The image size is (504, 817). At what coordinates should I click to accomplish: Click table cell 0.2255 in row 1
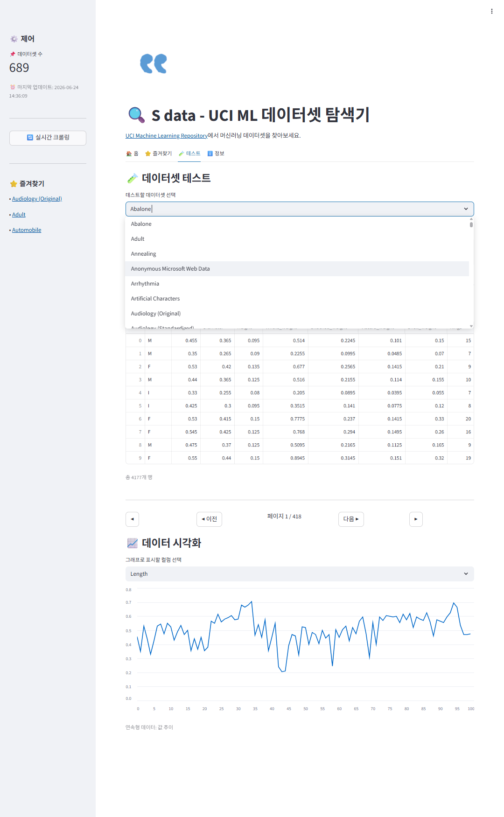(x=286, y=354)
